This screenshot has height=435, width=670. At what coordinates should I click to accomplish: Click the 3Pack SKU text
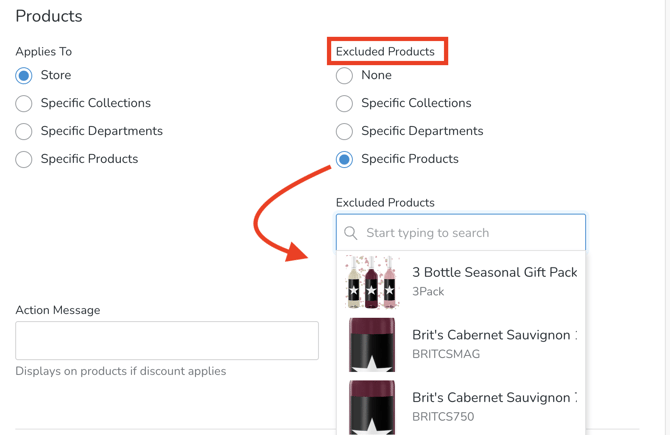pos(428,292)
